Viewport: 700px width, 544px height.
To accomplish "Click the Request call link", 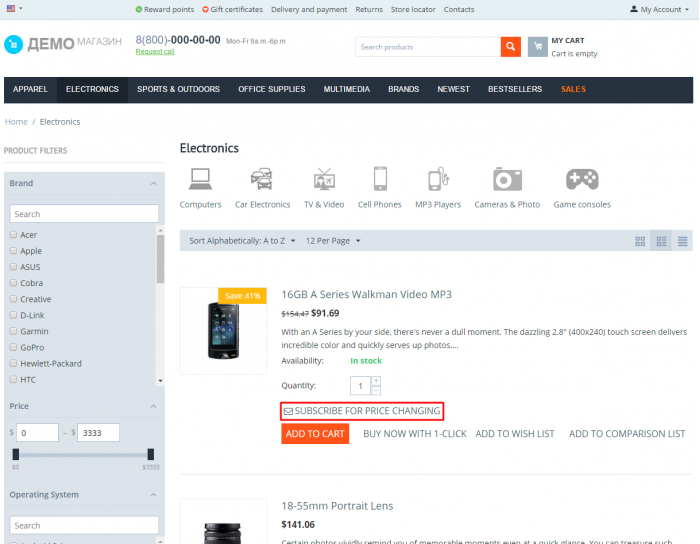I will tap(155, 52).
